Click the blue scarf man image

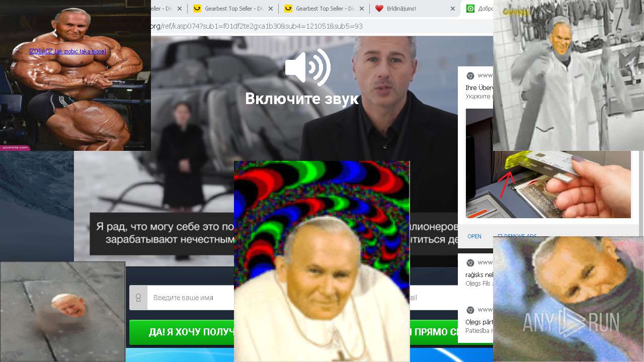pos(569,299)
